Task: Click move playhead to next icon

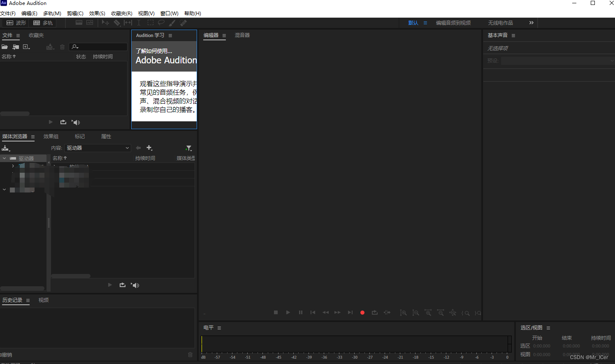Action: (x=350, y=313)
